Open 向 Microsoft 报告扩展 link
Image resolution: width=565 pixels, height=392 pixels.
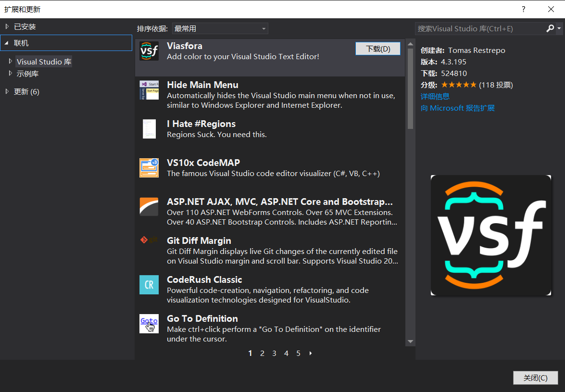(x=458, y=108)
